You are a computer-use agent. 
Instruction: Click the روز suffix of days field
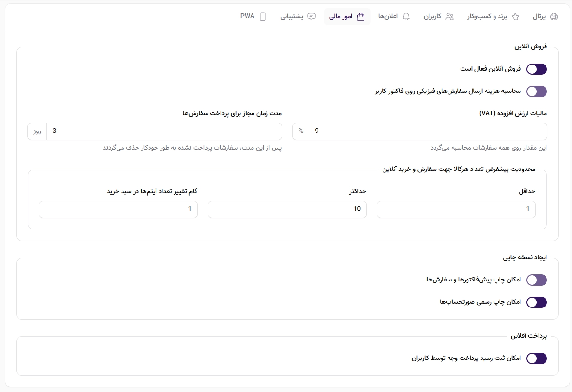(37, 131)
